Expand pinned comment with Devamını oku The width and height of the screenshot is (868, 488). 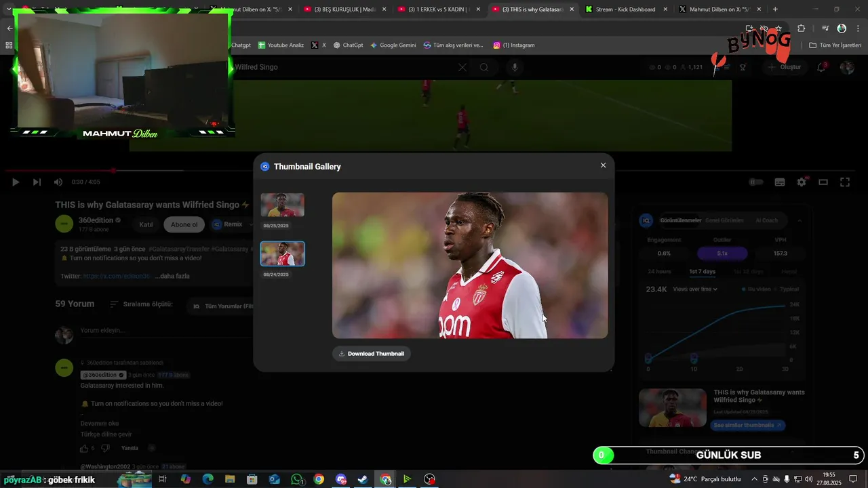tap(100, 424)
